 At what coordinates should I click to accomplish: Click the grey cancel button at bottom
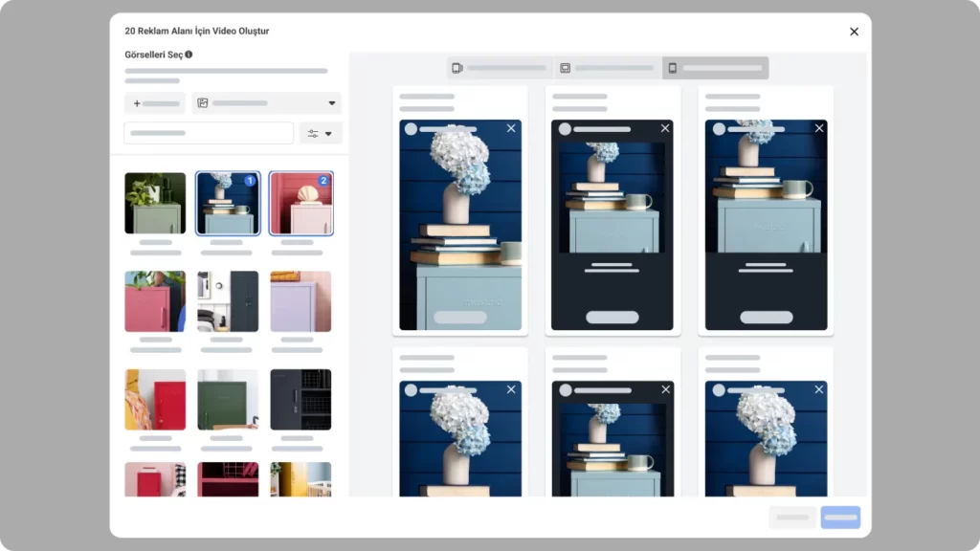(792, 518)
